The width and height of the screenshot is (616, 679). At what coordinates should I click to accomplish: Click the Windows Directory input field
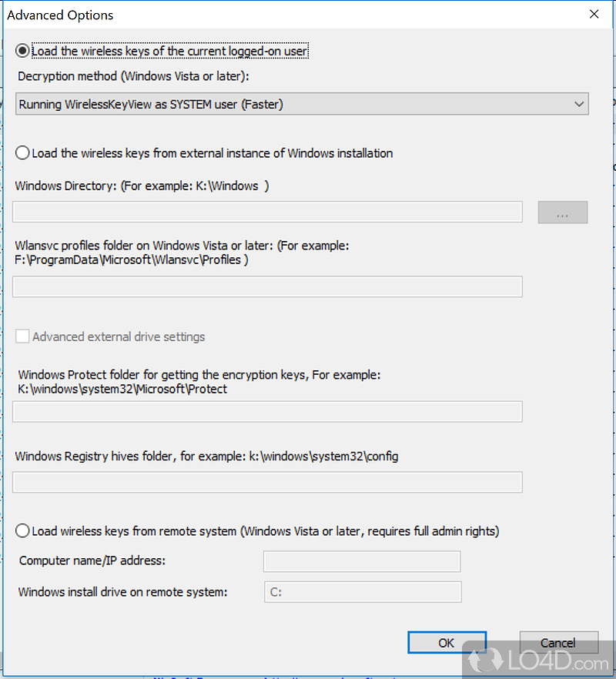(x=267, y=212)
